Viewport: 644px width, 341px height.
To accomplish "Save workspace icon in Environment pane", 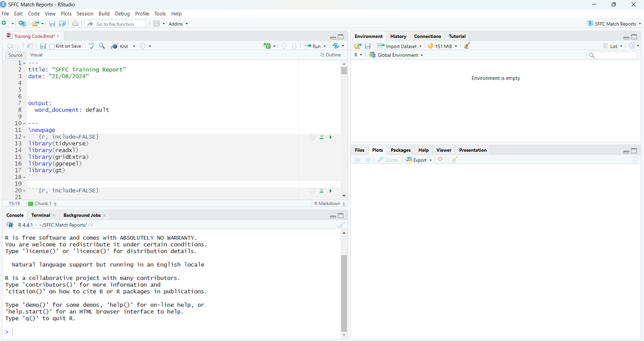I will coord(368,46).
